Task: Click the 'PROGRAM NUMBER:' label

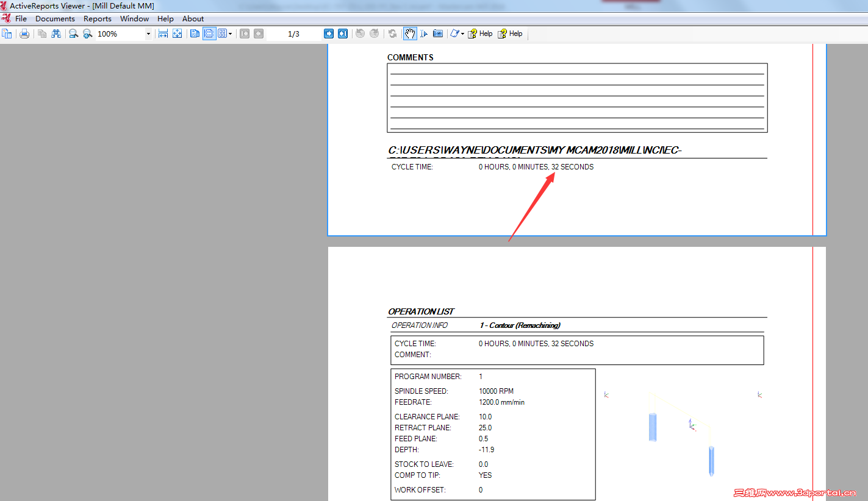Action: coord(428,377)
